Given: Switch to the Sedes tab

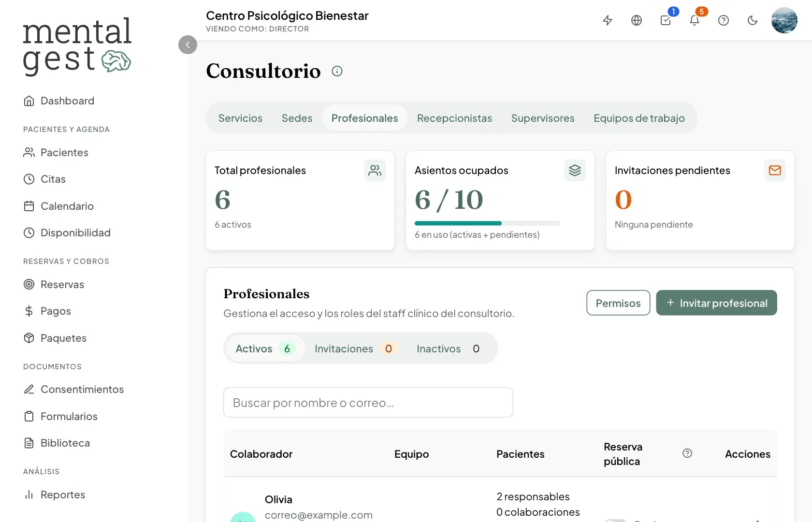Looking at the screenshot, I should 297,118.
